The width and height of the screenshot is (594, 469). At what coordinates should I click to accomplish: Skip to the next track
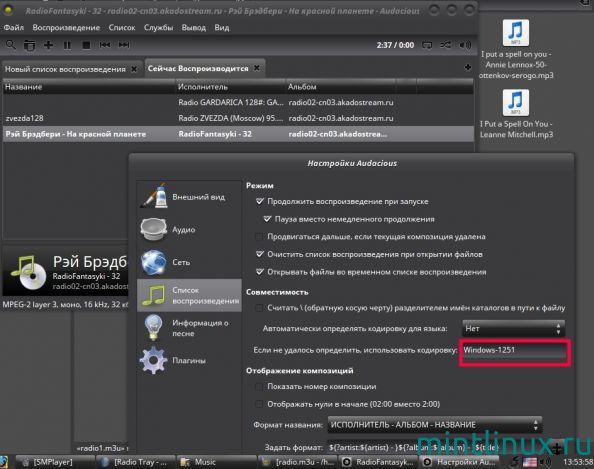pyautogui.click(x=124, y=45)
